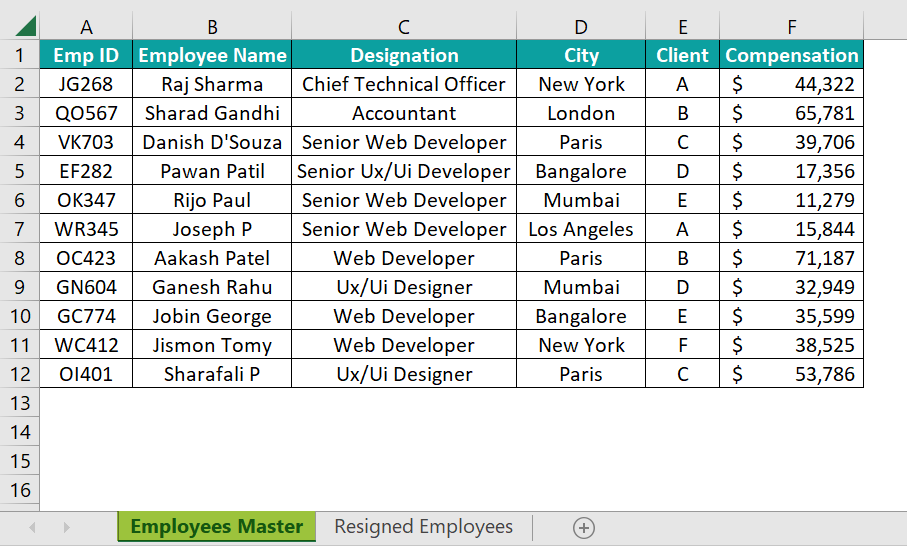
Task: Select cell with Emp ID GN604
Action: pos(86,287)
